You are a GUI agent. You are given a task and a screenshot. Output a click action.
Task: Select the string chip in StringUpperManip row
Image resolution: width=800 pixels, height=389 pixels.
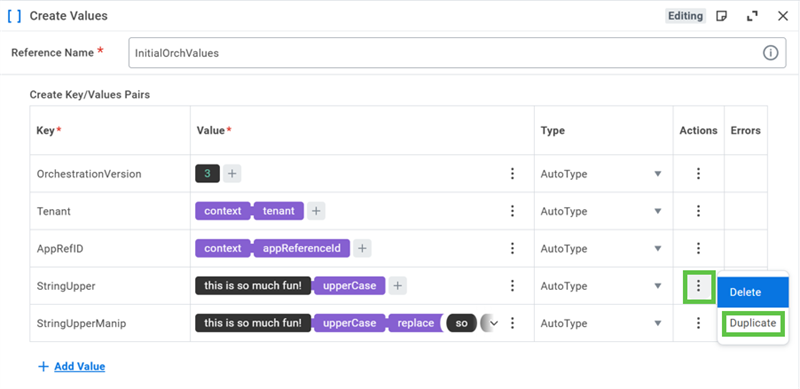(253, 323)
